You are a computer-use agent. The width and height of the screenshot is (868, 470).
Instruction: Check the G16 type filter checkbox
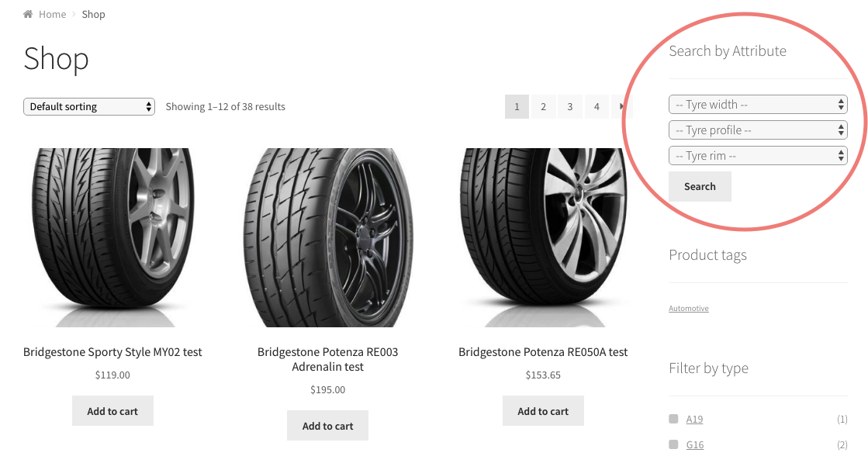tap(673, 444)
